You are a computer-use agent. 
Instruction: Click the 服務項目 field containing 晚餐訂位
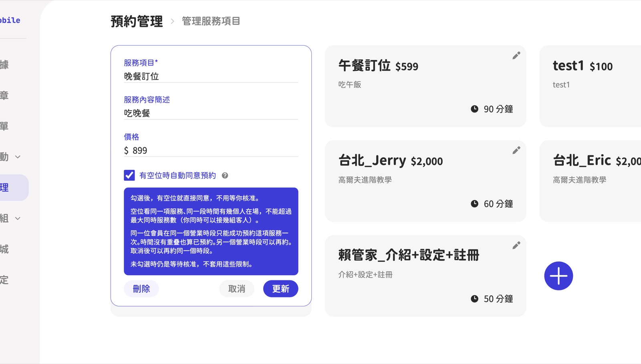click(211, 76)
